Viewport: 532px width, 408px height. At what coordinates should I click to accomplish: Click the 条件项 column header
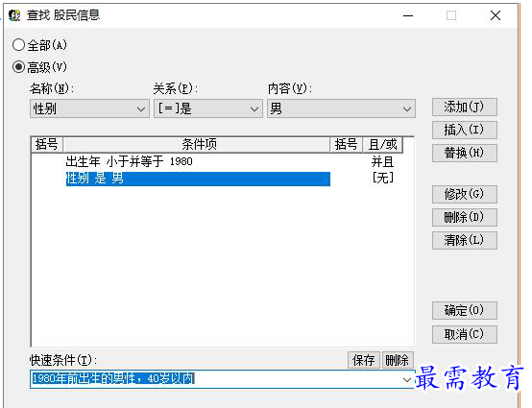[197, 145]
